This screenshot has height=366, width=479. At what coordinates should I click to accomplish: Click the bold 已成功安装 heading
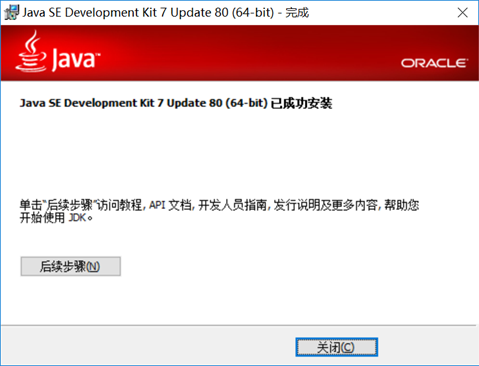tap(301, 103)
